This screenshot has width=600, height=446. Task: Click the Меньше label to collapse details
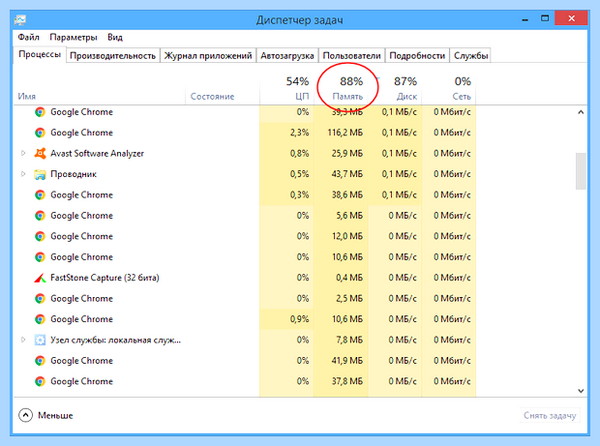55,416
